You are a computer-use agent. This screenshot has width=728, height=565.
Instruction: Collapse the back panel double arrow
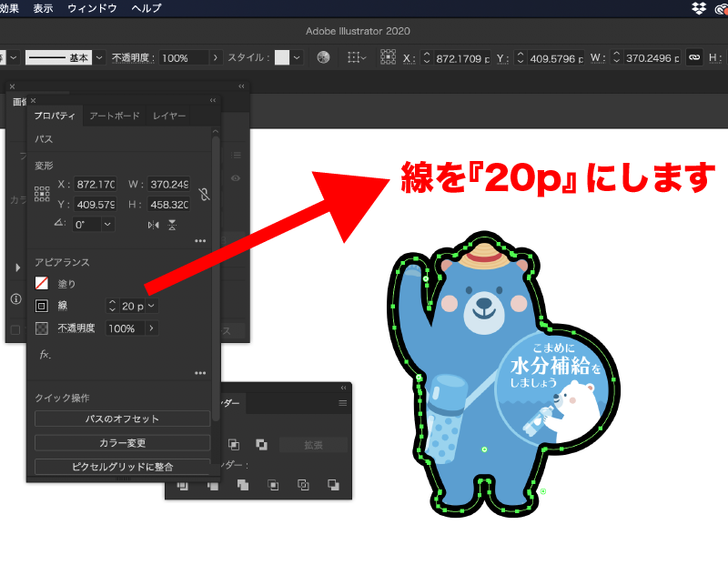point(241,86)
